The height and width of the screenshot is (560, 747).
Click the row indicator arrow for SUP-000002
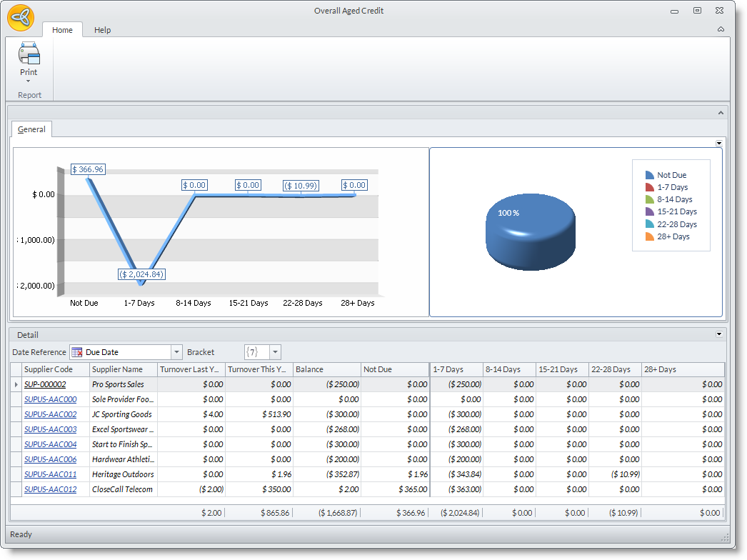click(x=16, y=384)
